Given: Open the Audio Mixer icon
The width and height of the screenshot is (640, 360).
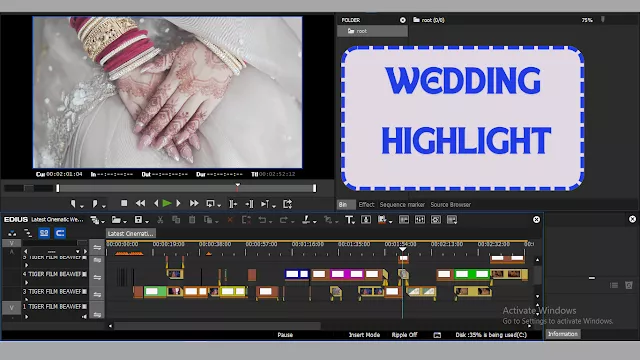Looking at the screenshot, I should coord(420,220).
